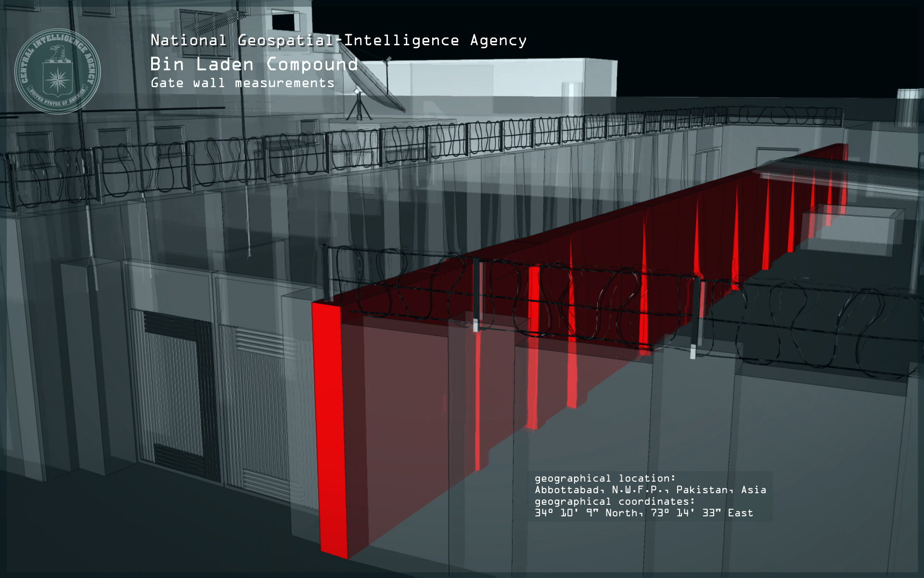Screen dimensions: 924x578
Task: Click the red highlighted gate wall end face
Action: click(x=330, y=430)
